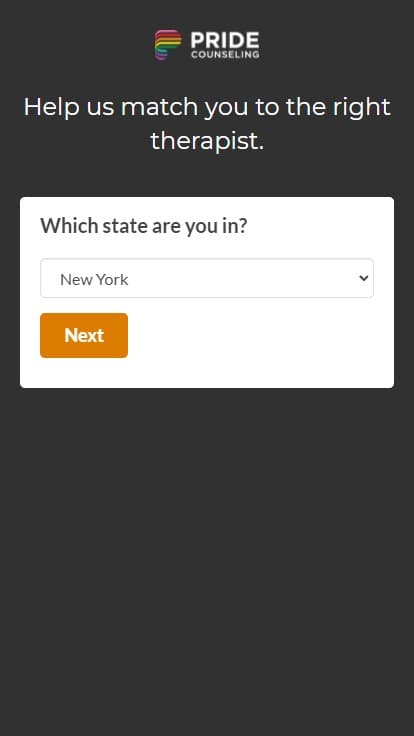Click the 'Which state are you in?' label
Image resolution: width=414 pixels, height=736 pixels.
click(144, 226)
